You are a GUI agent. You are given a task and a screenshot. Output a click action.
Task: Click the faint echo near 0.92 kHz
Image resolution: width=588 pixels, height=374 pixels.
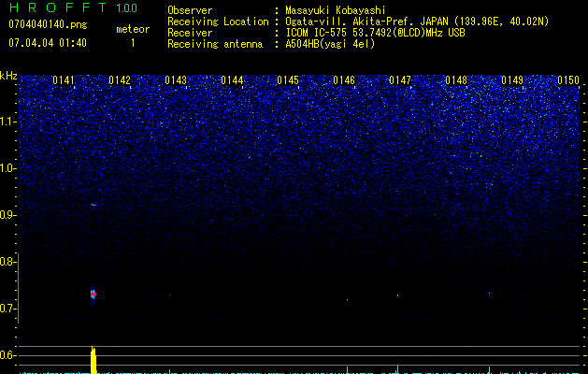[93, 205]
